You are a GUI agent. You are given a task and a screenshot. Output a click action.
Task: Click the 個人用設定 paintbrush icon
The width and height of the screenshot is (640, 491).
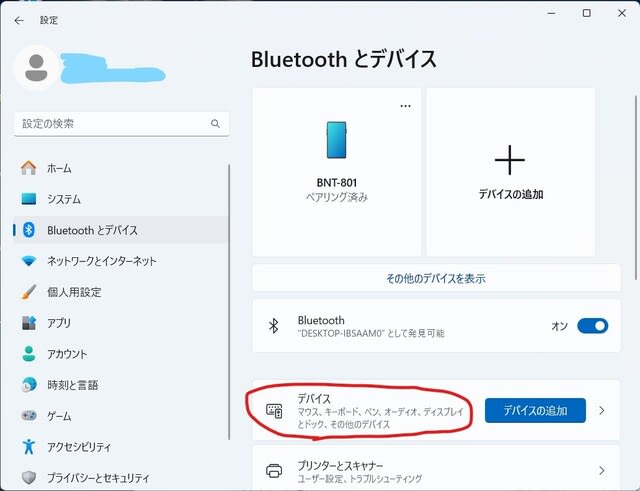coord(29,292)
